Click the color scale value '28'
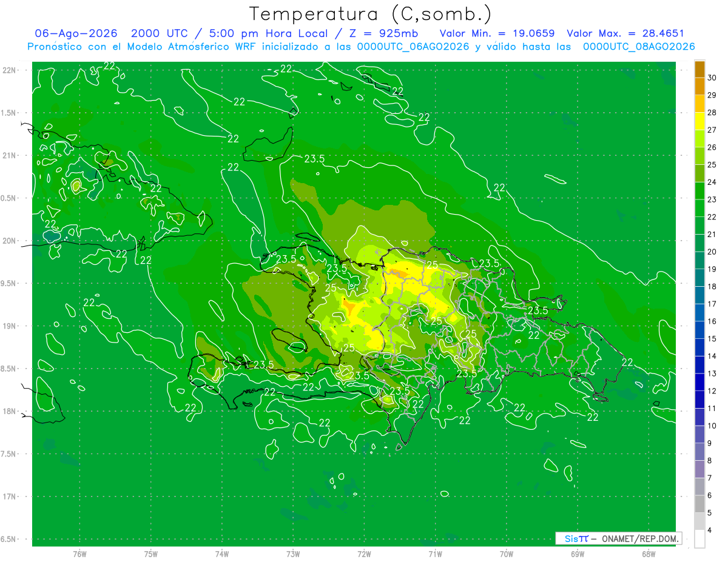728x562 pixels. (x=712, y=113)
